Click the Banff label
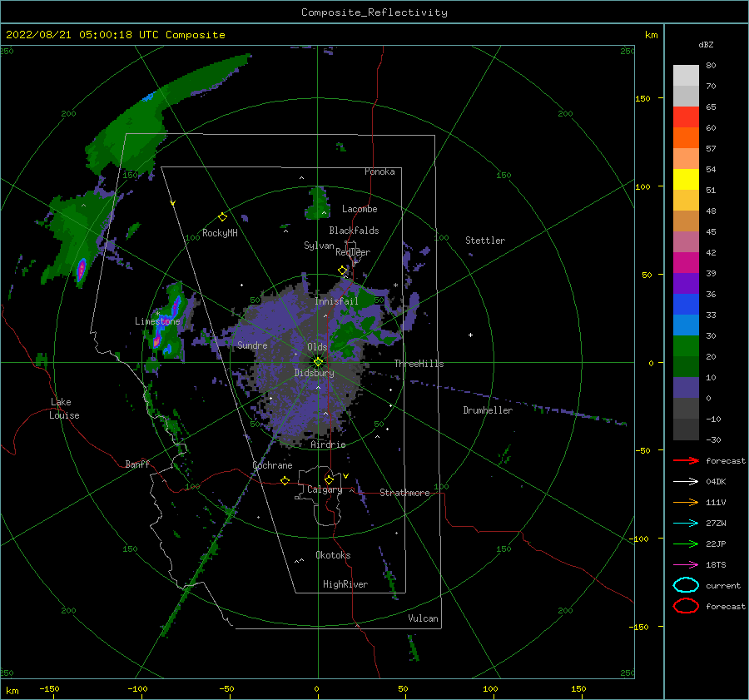Screen dimensions: 749x700 pos(137,464)
